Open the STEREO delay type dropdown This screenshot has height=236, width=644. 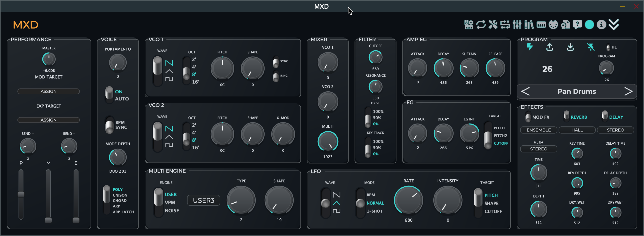point(615,130)
